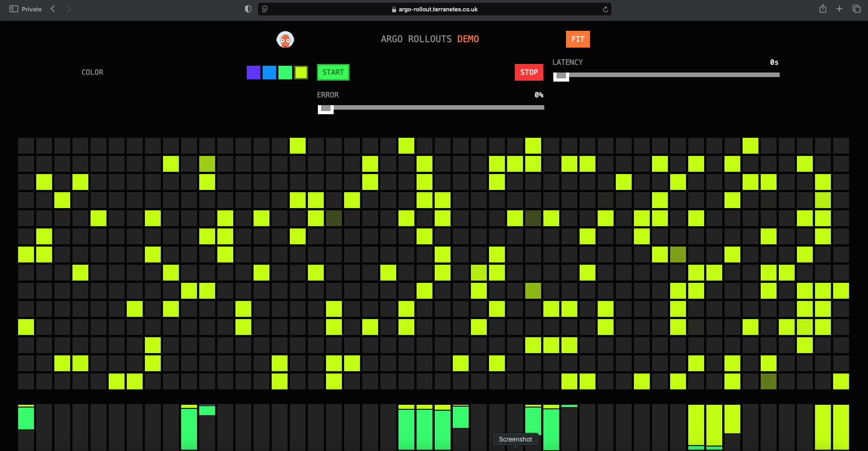Image resolution: width=868 pixels, height=451 pixels.
Task: Select the yellow-green color swatch
Action: click(x=301, y=73)
